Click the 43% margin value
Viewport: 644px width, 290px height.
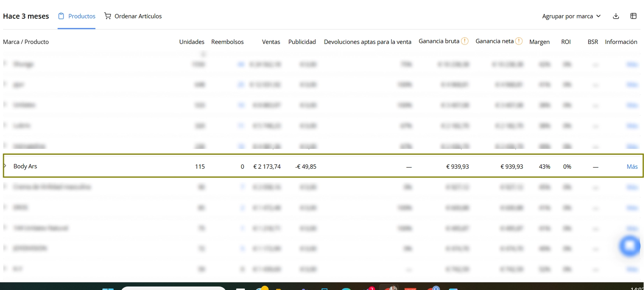pyautogui.click(x=544, y=166)
